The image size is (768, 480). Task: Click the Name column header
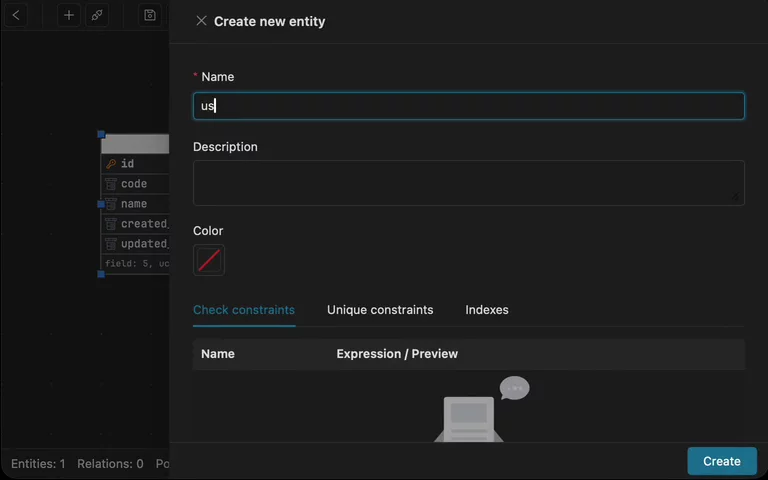218,354
